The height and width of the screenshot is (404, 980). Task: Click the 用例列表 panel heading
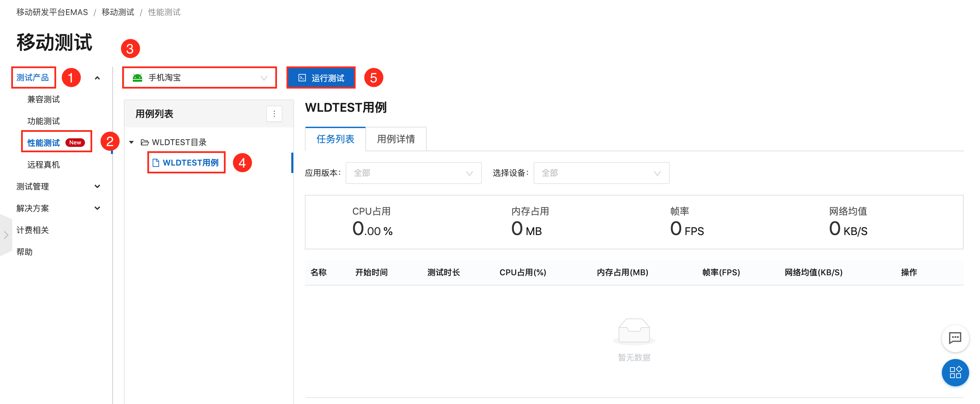click(x=154, y=114)
